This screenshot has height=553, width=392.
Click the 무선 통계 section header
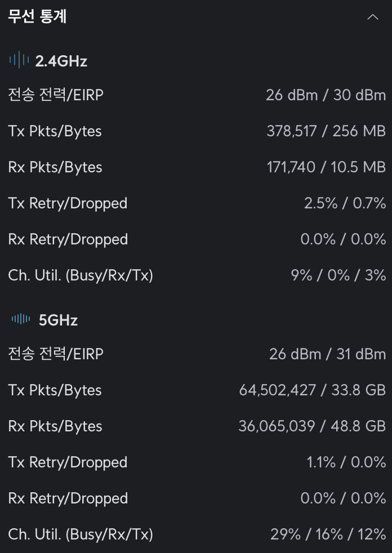click(38, 17)
